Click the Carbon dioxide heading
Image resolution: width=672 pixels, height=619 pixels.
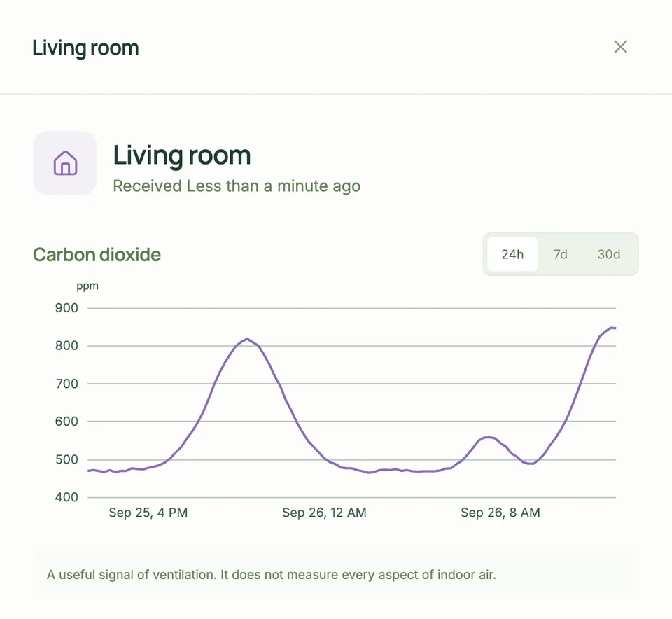pyautogui.click(x=97, y=255)
